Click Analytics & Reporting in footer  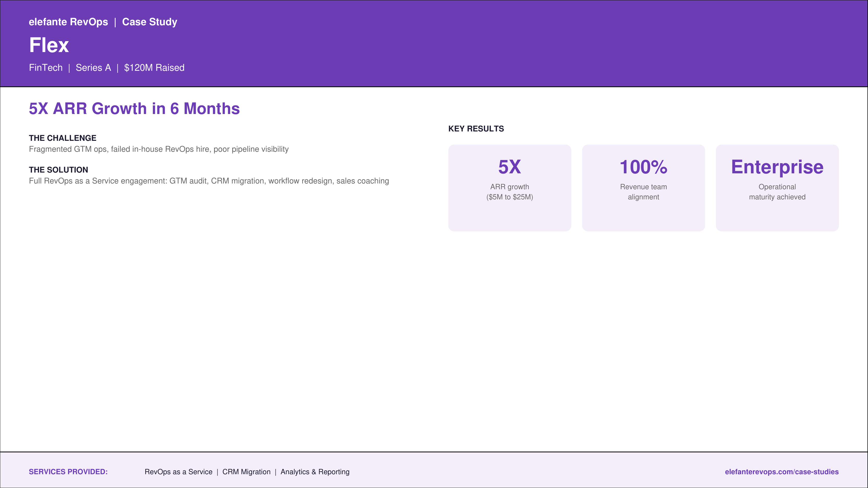pos(315,472)
